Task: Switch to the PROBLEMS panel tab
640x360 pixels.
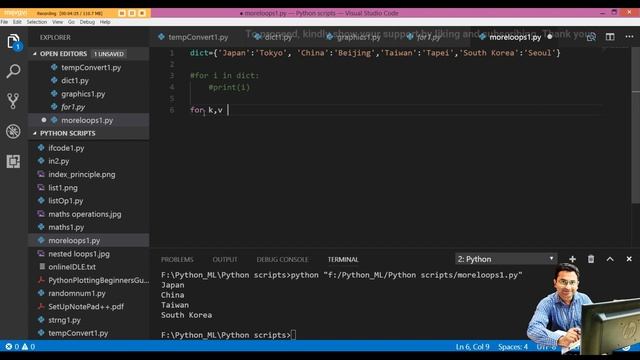Action: tap(177, 260)
